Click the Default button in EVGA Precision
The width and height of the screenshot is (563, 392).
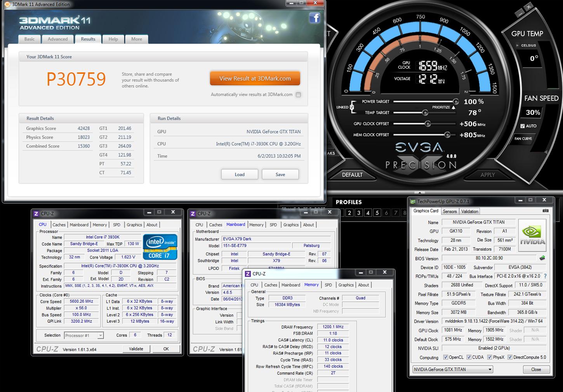[352, 175]
